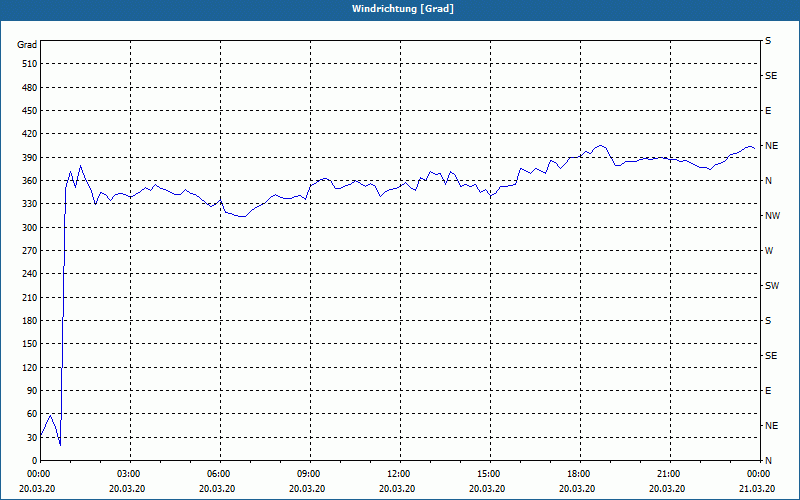
Task: Click the 03:00 time label
Action: [131, 474]
